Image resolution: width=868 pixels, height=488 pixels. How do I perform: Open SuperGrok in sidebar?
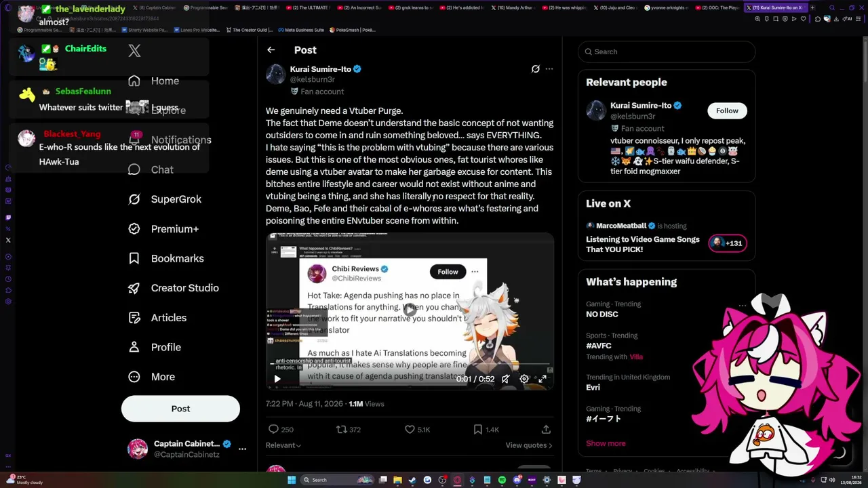coord(165,199)
